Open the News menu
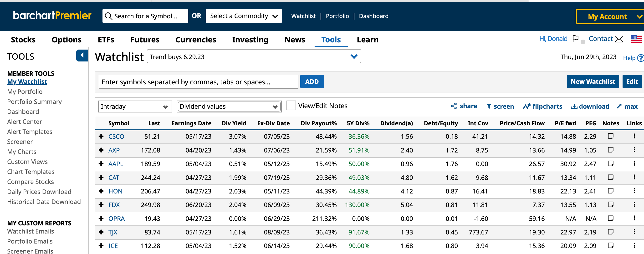 tap(295, 40)
